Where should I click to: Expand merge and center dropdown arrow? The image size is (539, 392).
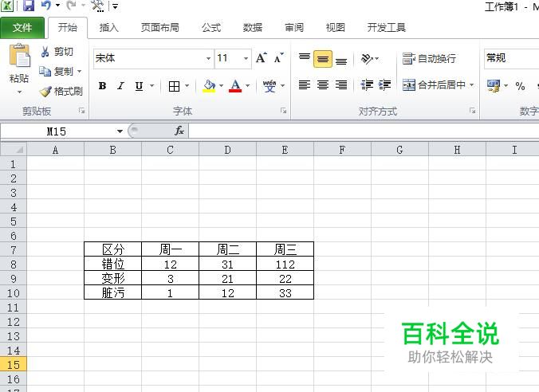click(471, 84)
